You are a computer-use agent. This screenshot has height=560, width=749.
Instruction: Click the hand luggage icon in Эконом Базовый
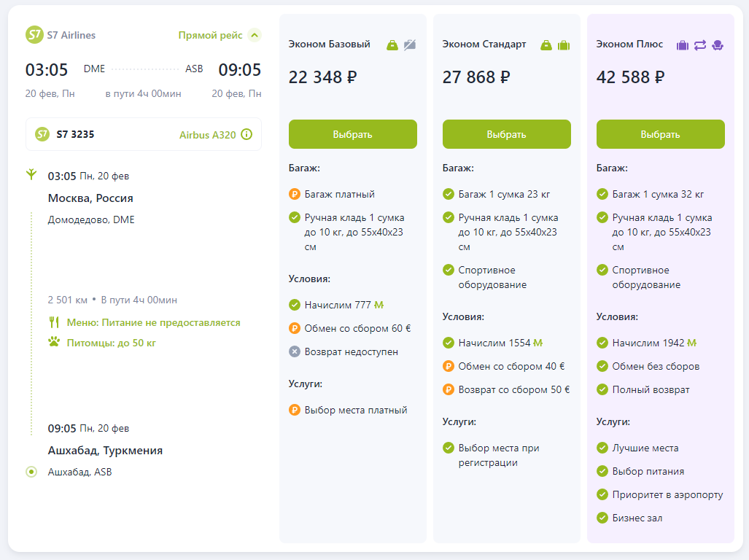pos(392,45)
